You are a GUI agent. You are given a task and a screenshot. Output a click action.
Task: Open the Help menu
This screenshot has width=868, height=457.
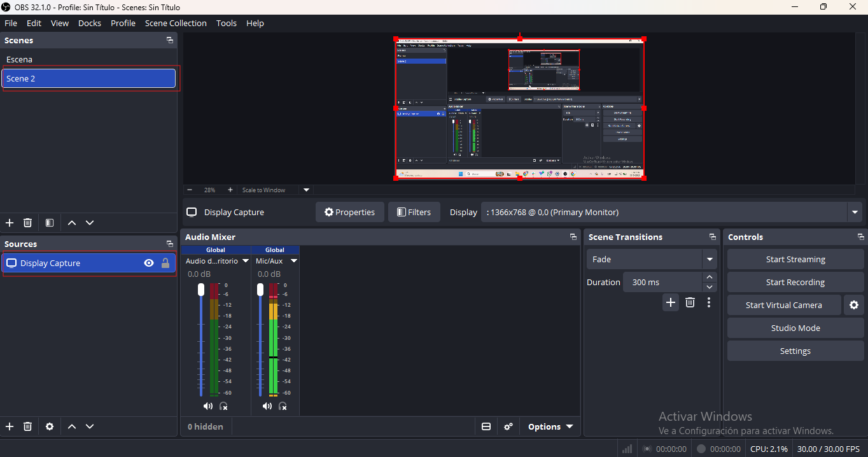255,23
